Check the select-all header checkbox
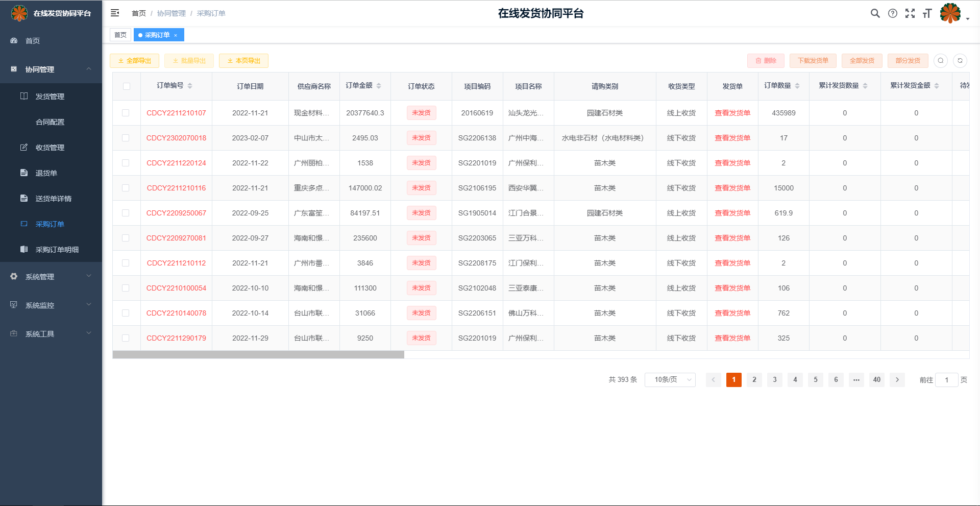Viewport: 980px width, 506px height. pyautogui.click(x=127, y=86)
